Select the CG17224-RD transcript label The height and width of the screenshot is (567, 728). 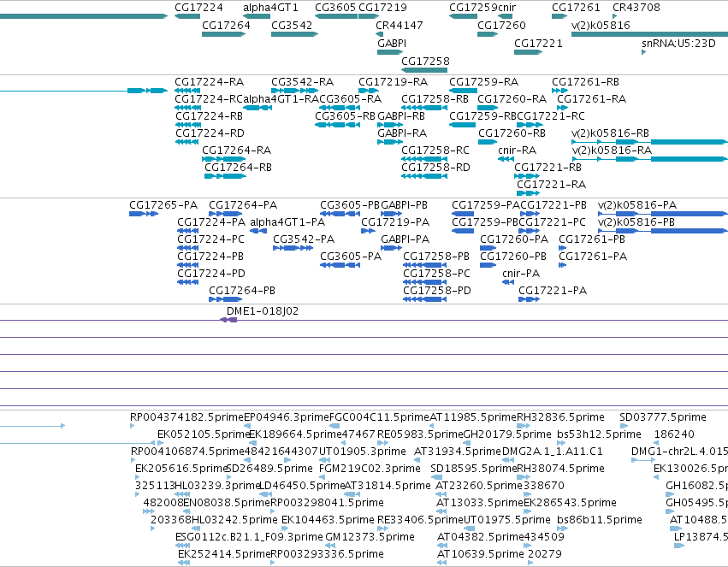tap(210, 133)
